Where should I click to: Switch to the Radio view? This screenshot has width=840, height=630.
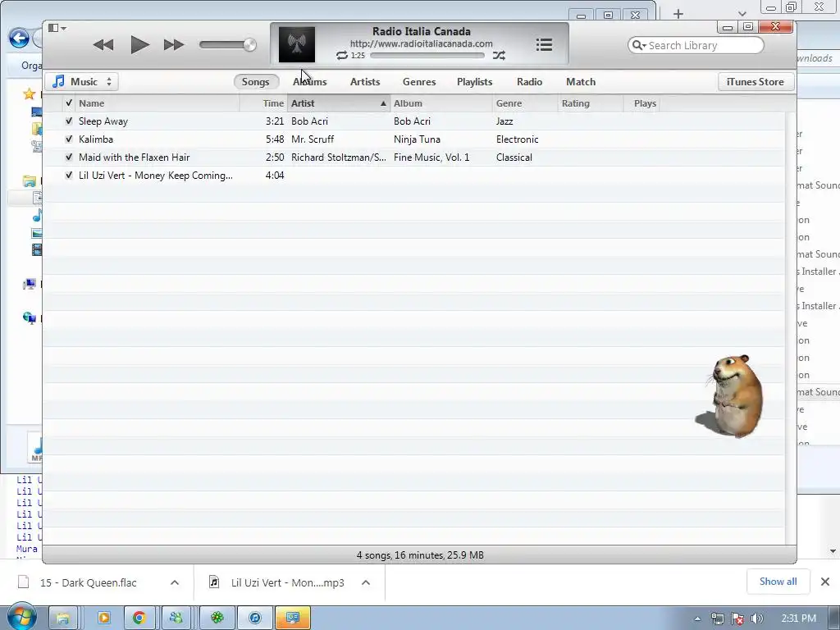click(529, 82)
